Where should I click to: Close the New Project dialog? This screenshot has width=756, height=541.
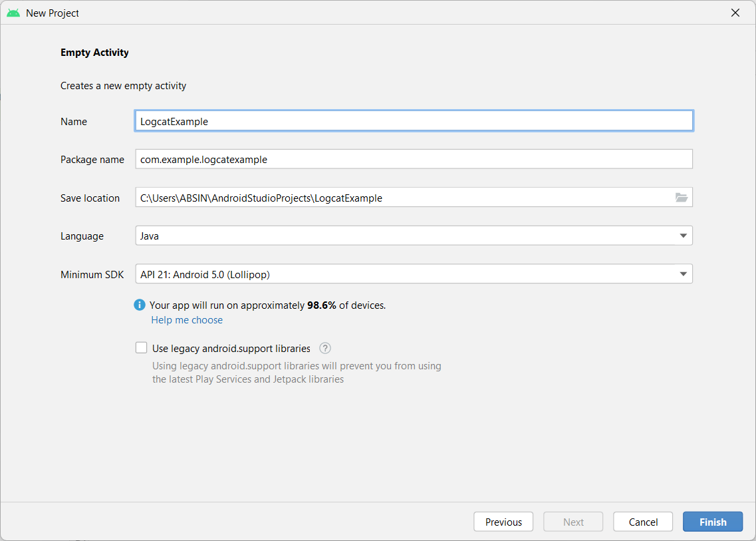(735, 12)
